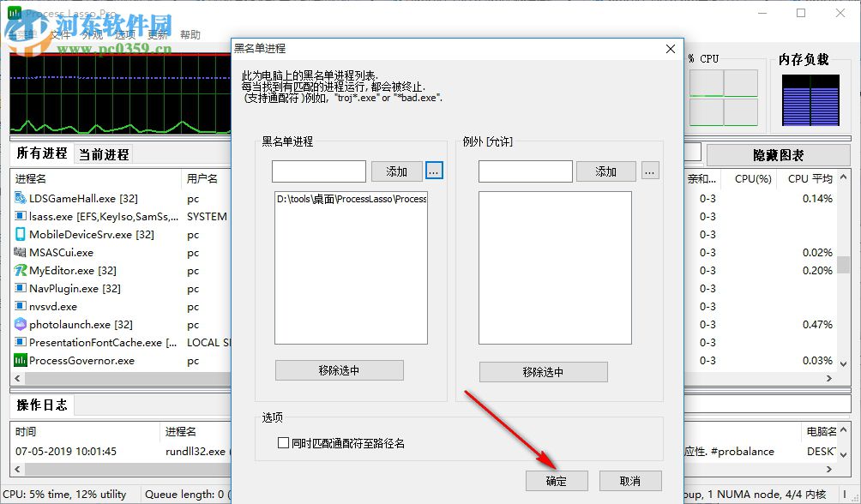Select the ProcessGovernor.exe green chart icon
This screenshot has height=504, width=861.
[20, 360]
